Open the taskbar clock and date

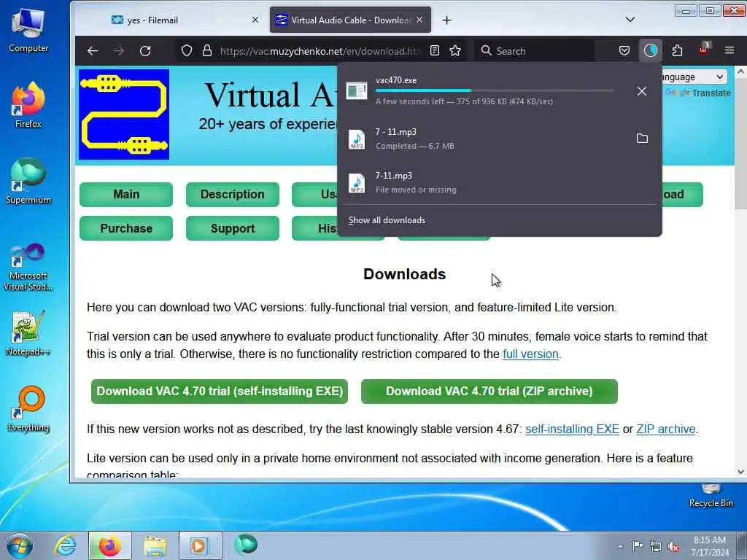[x=710, y=546]
